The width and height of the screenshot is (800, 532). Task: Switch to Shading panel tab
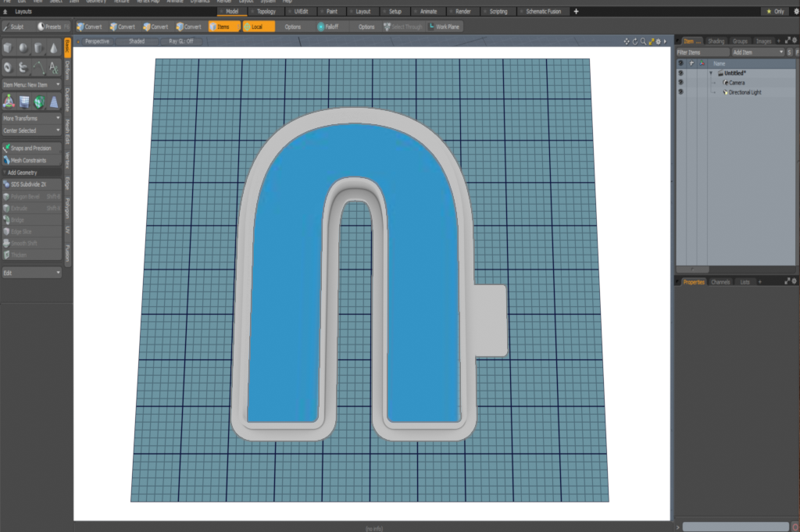coord(716,41)
